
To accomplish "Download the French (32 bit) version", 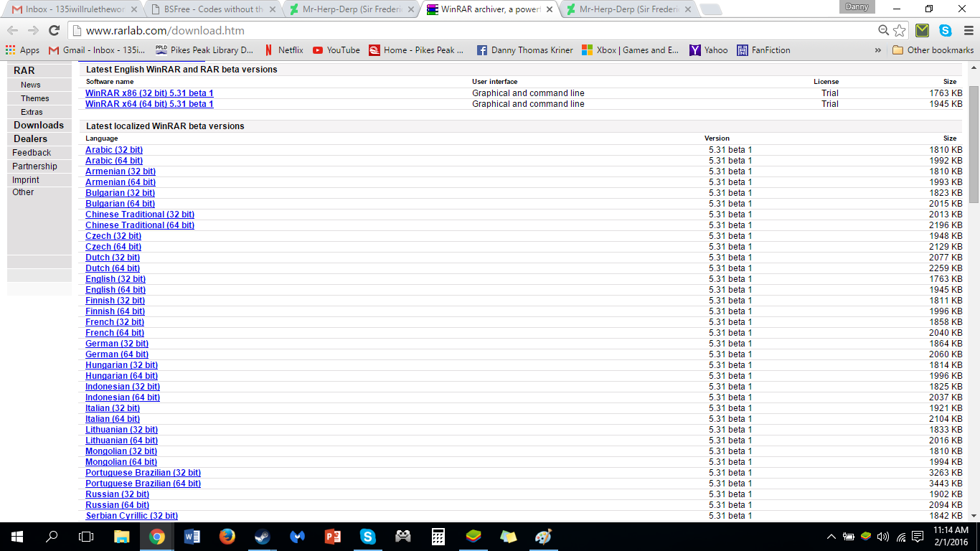I will (115, 322).
